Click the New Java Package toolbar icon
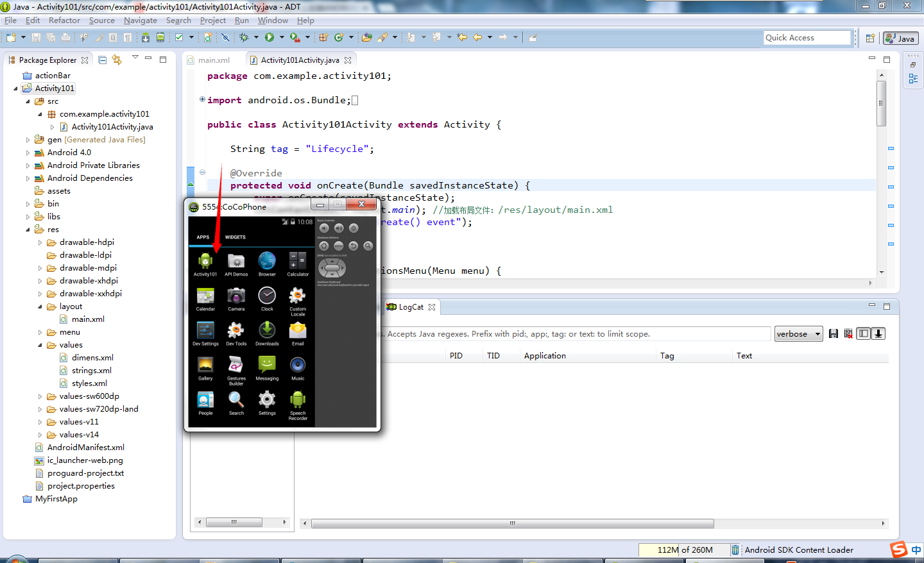924x563 pixels. coord(323,37)
